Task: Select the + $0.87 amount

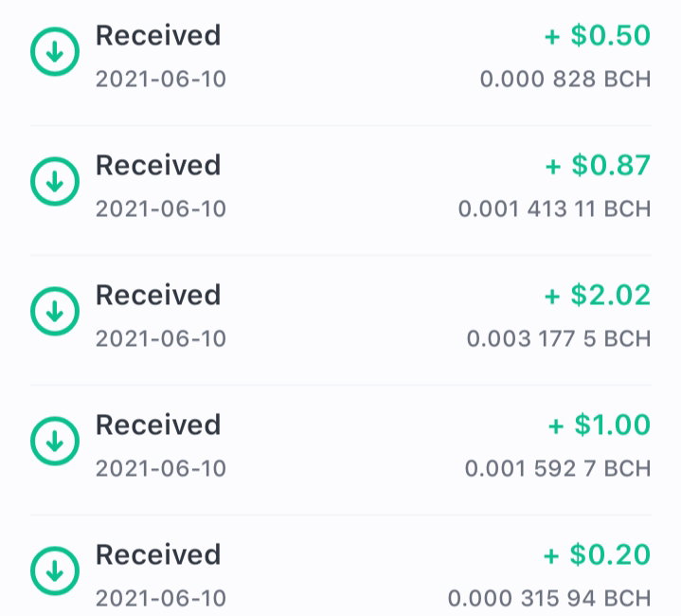Action: 598,165
